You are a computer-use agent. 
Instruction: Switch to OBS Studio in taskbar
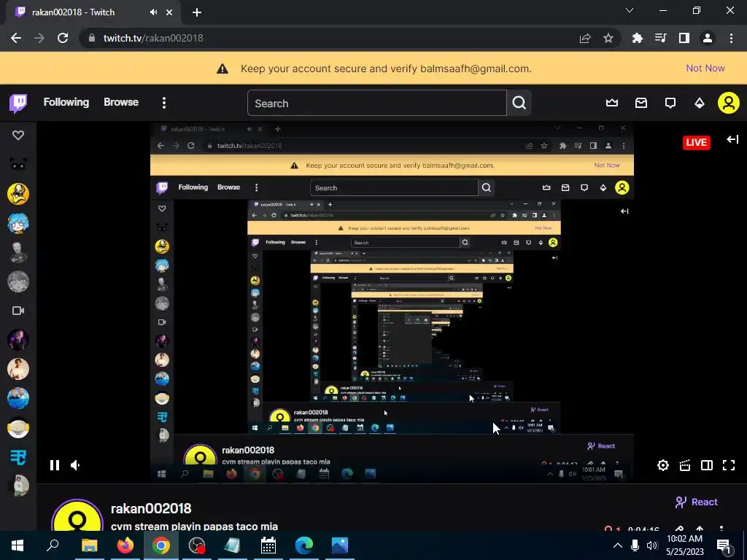point(197,545)
